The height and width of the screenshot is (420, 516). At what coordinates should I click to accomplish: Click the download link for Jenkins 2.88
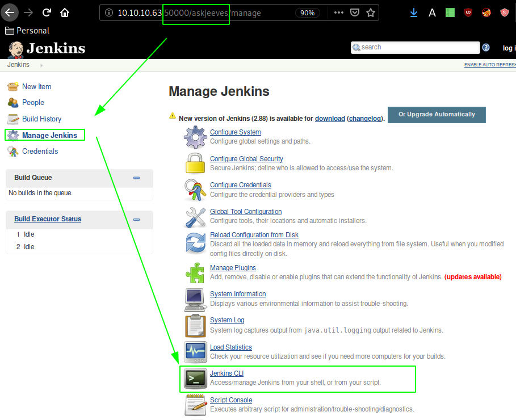[330, 119]
